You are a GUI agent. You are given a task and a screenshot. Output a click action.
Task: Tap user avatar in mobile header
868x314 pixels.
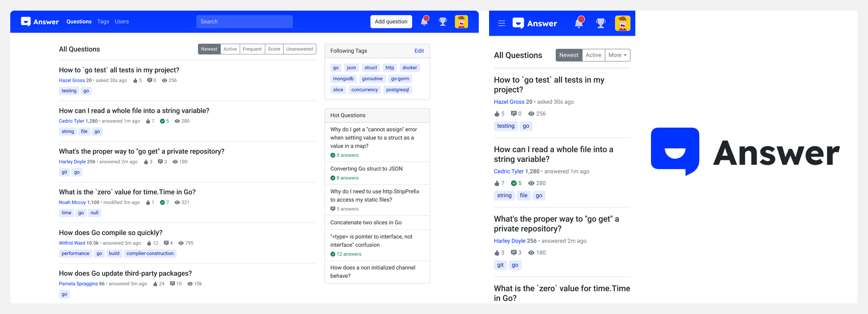point(623,23)
